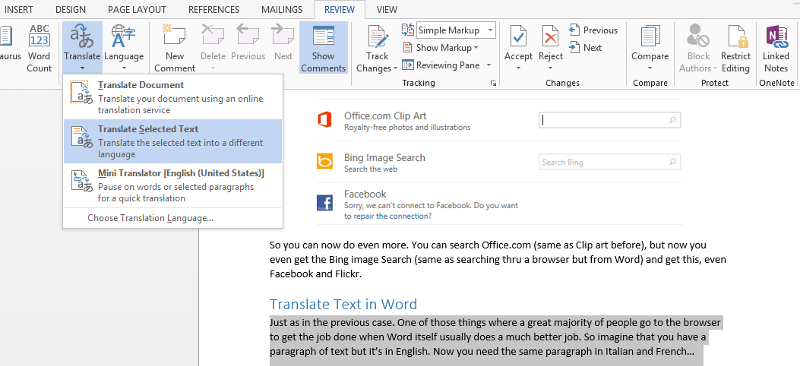The width and height of the screenshot is (800, 366).
Task: Click the Track Changes icon
Action: pyautogui.click(x=377, y=37)
